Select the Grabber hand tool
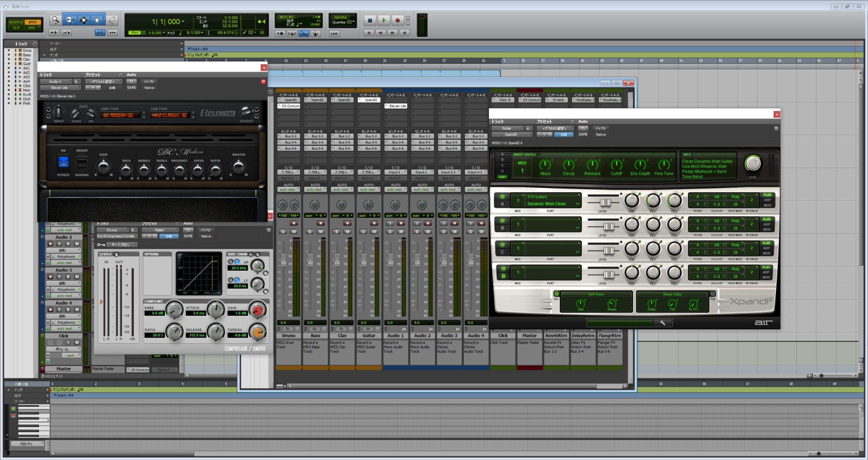Image resolution: width=868 pixels, height=460 pixels. tap(97, 20)
